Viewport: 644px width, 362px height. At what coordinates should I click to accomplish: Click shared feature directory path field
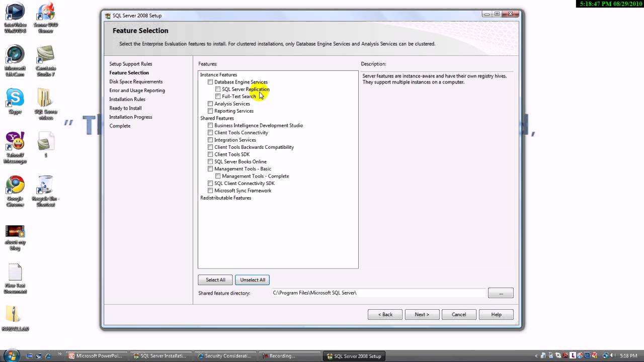pyautogui.click(x=378, y=293)
